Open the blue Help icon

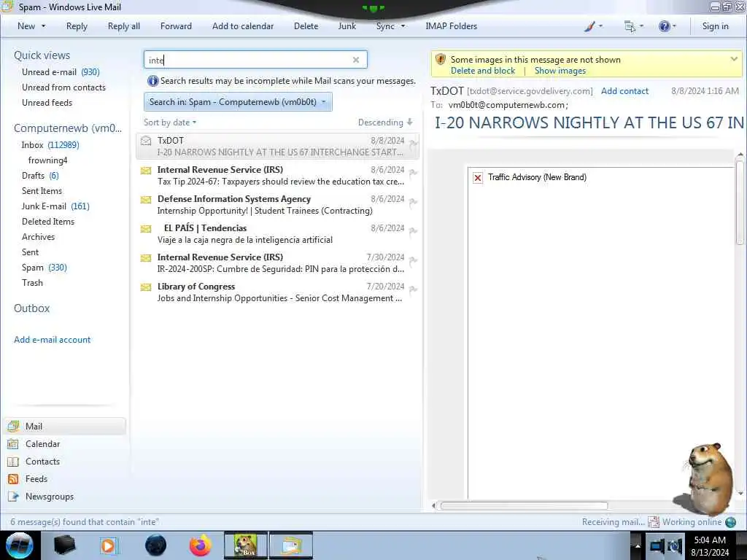[664, 26]
